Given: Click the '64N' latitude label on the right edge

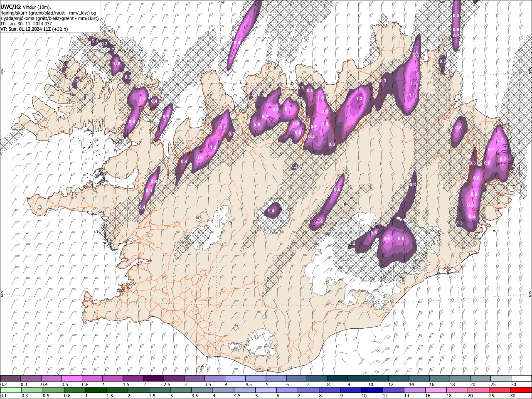Looking at the screenshot, I should coord(530,293).
